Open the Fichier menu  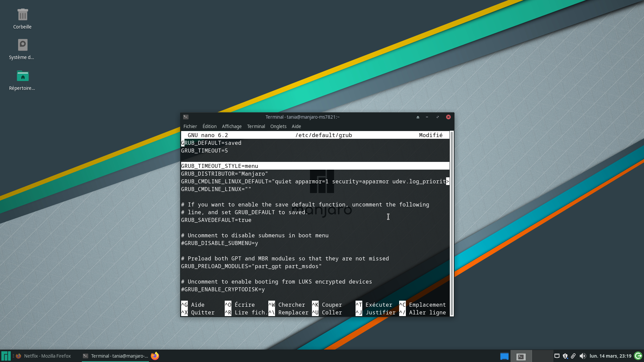(190, 126)
